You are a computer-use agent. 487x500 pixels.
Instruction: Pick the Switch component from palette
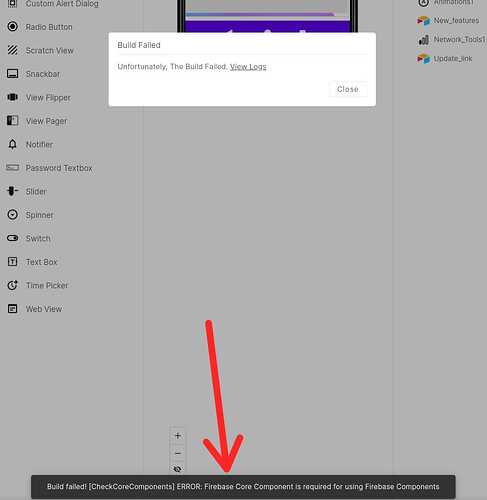(x=29, y=238)
